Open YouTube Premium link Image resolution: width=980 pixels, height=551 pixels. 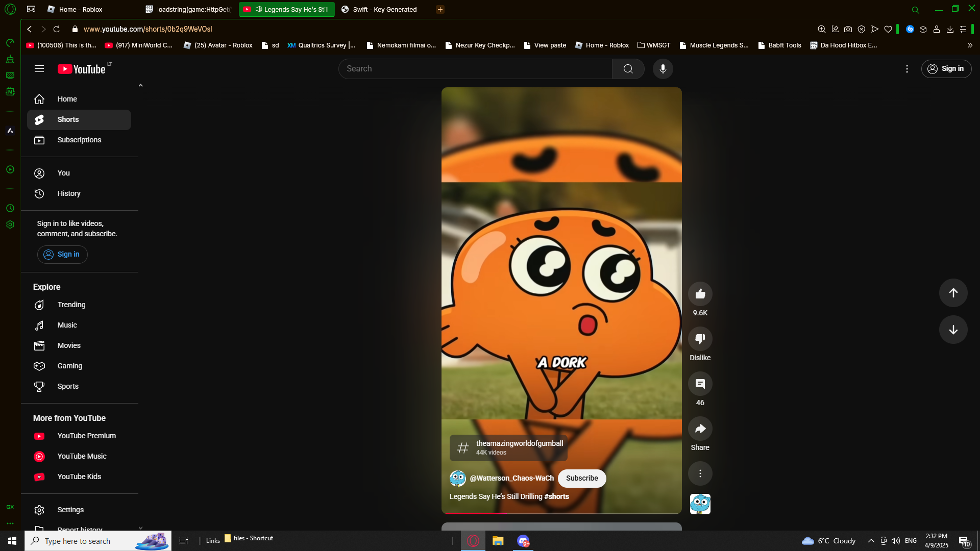(x=79, y=436)
